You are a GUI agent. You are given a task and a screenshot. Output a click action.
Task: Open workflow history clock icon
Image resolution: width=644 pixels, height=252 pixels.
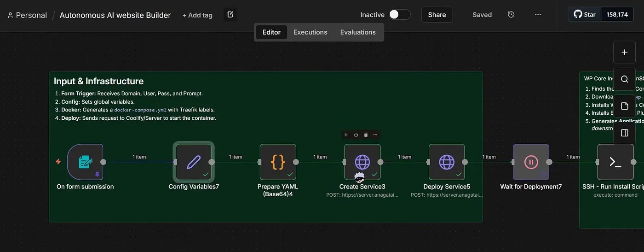(x=511, y=15)
